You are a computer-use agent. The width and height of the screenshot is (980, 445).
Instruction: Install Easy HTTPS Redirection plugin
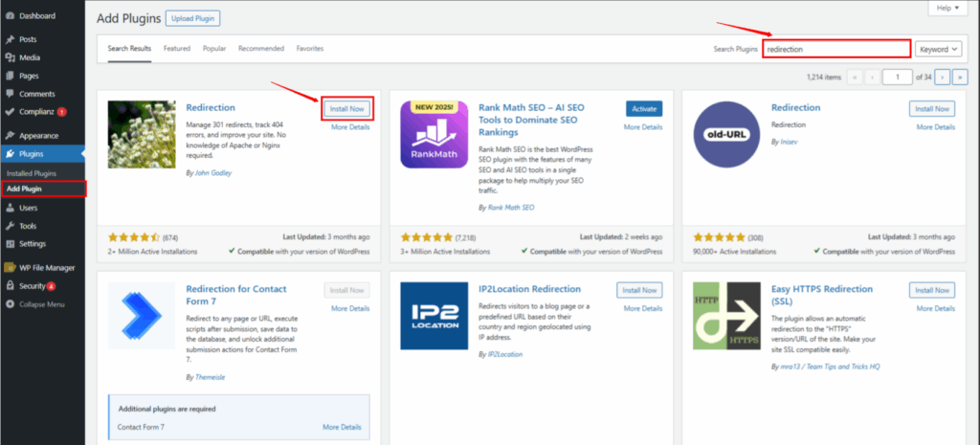coord(932,291)
